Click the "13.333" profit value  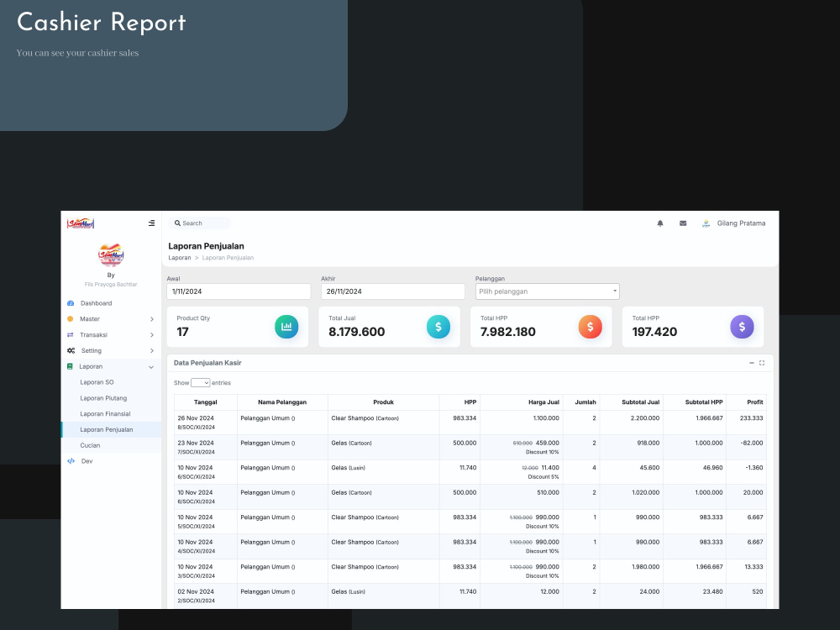click(x=753, y=567)
